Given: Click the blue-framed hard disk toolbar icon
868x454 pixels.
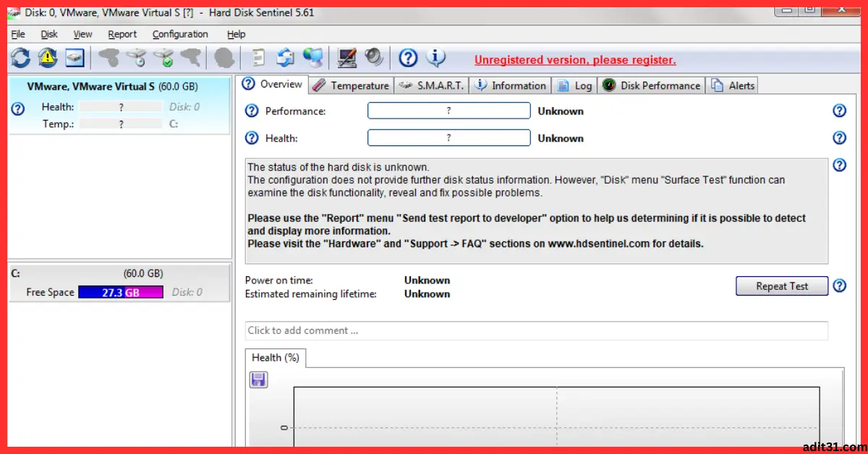Looking at the screenshot, I should [x=75, y=57].
